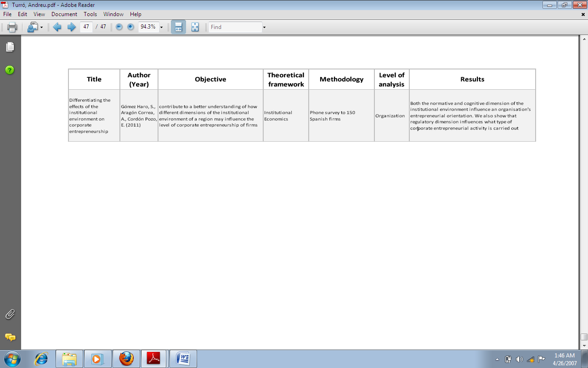Switch to Microsoft Word taskbar button
Image resolution: width=588 pixels, height=368 pixels.
(x=183, y=358)
